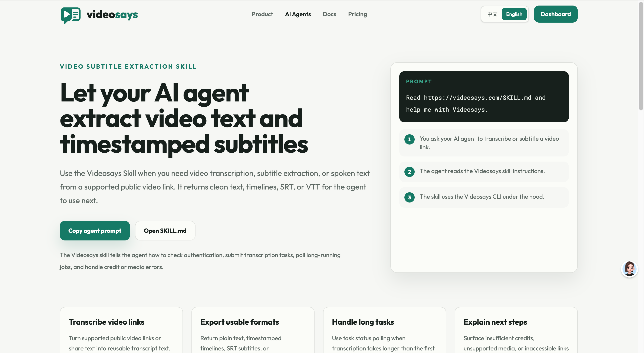Click the videosays wordmark text
Viewport: 644px width, 353px height.
pyautogui.click(x=112, y=15)
